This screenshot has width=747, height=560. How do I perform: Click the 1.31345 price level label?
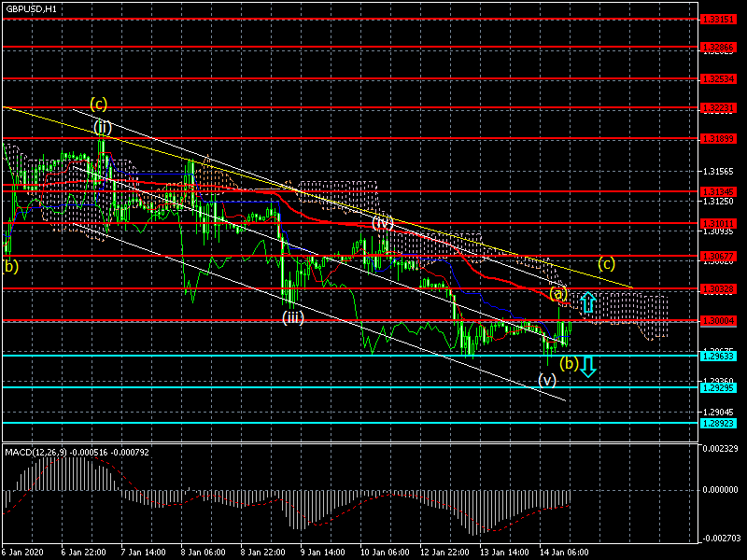click(718, 192)
